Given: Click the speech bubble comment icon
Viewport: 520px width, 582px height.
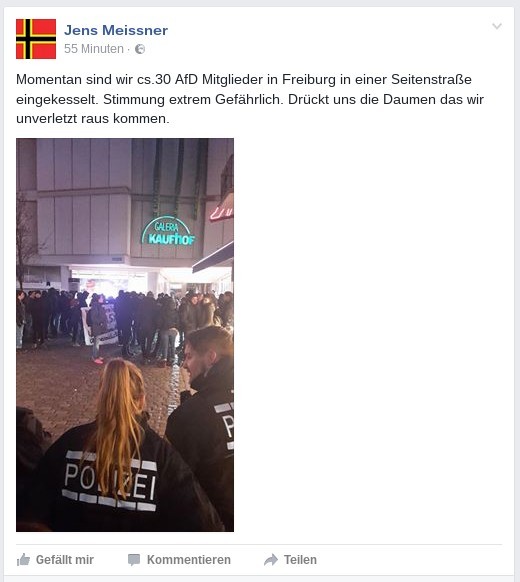Looking at the screenshot, I should pos(134,559).
